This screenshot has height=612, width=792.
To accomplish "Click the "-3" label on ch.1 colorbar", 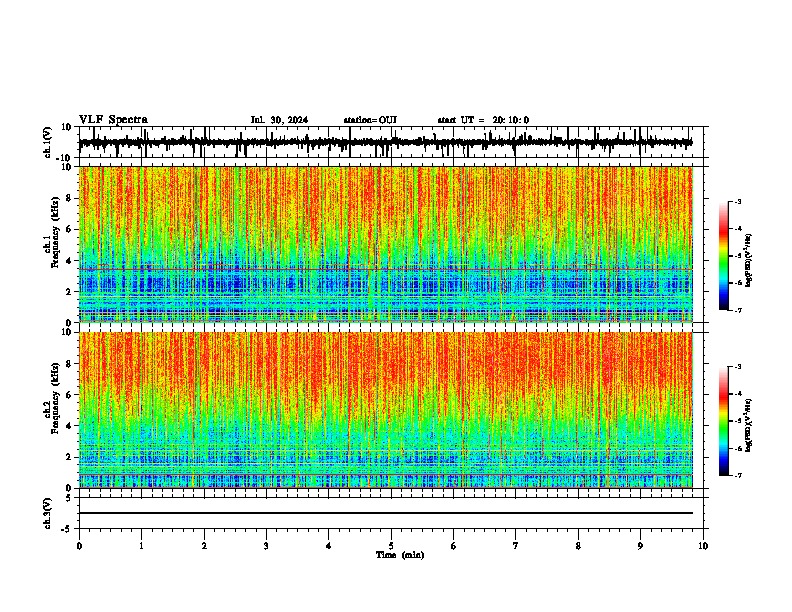I will pos(738,201).
